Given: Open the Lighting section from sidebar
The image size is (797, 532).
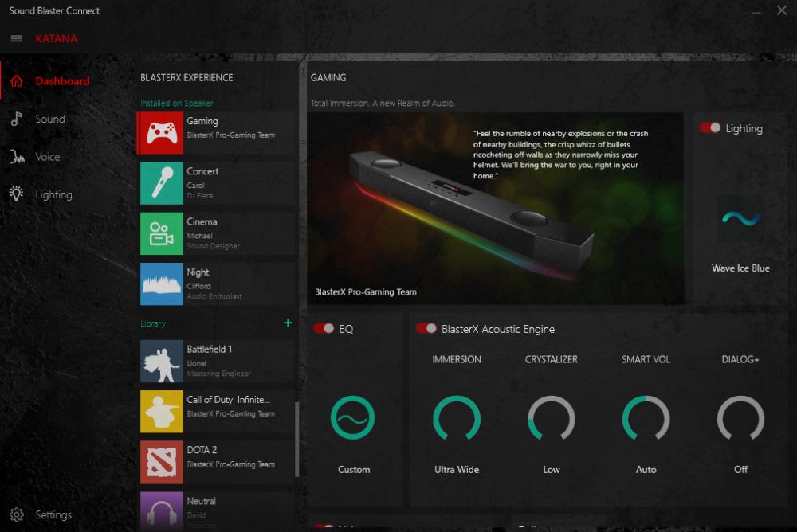Looking at the screenshot, I should [x=53, y=194].
